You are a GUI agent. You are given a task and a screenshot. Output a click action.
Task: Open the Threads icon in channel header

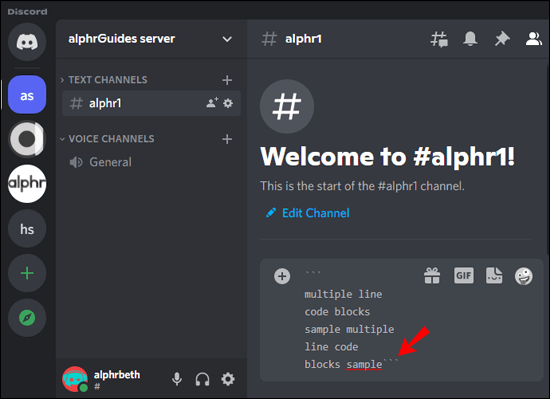[x=439, y=39]
